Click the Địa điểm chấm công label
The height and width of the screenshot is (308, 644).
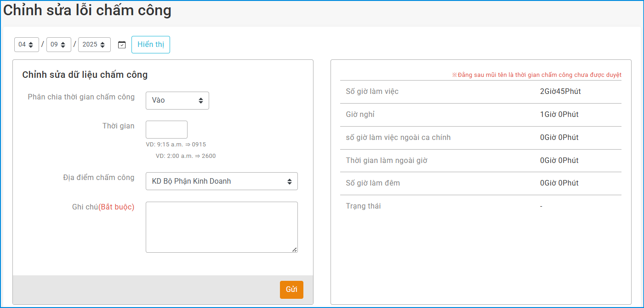click(x=99, y=178)
